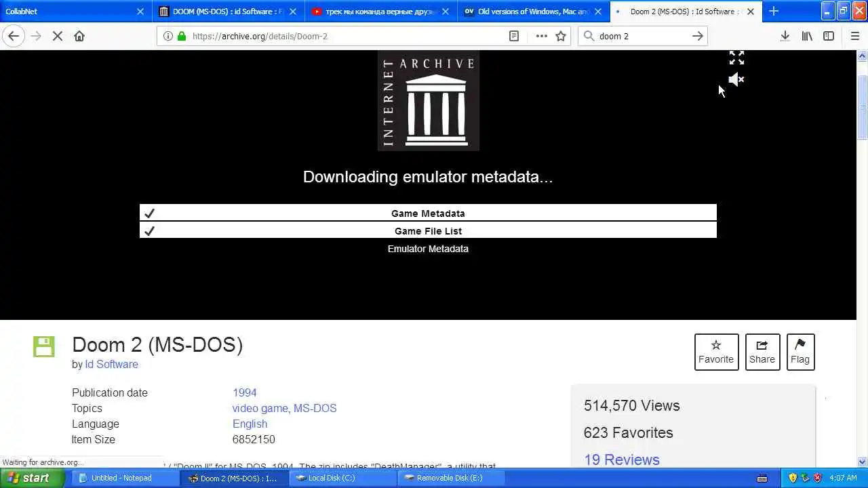
Task: Toggle the emulator mute speaker icon
Action: click(x=736, y=79)
